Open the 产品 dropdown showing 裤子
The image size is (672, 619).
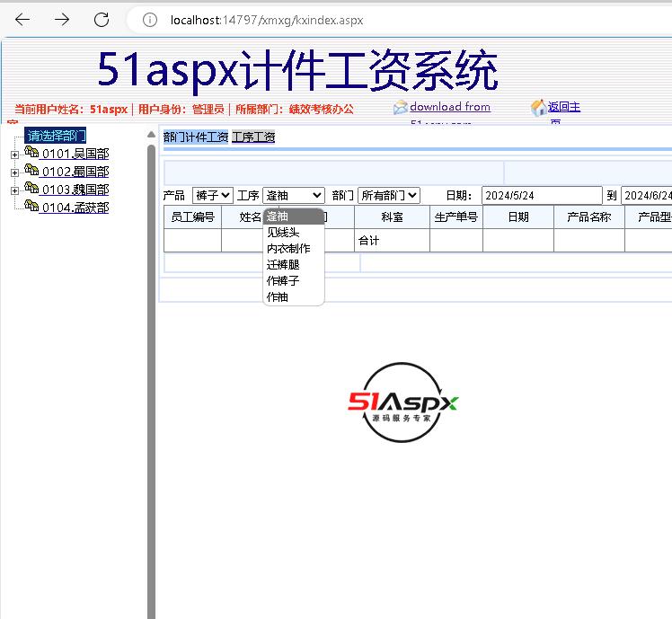coord(213,196)
